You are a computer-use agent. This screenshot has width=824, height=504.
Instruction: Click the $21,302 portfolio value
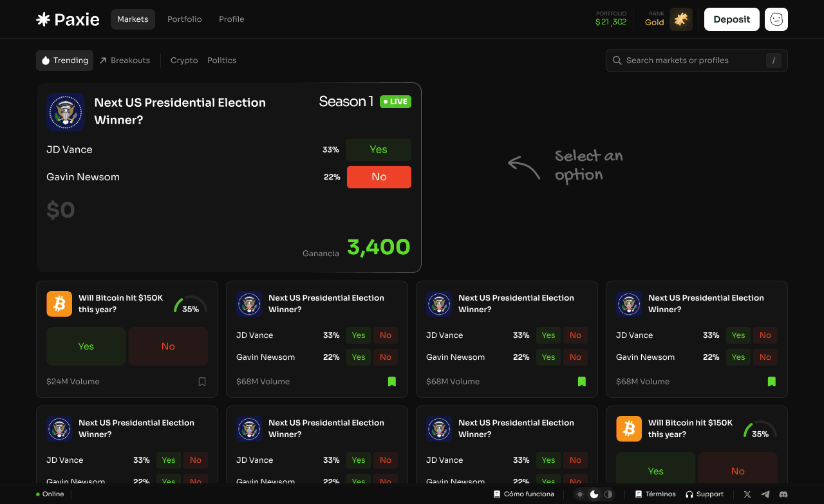click(611, 22)
